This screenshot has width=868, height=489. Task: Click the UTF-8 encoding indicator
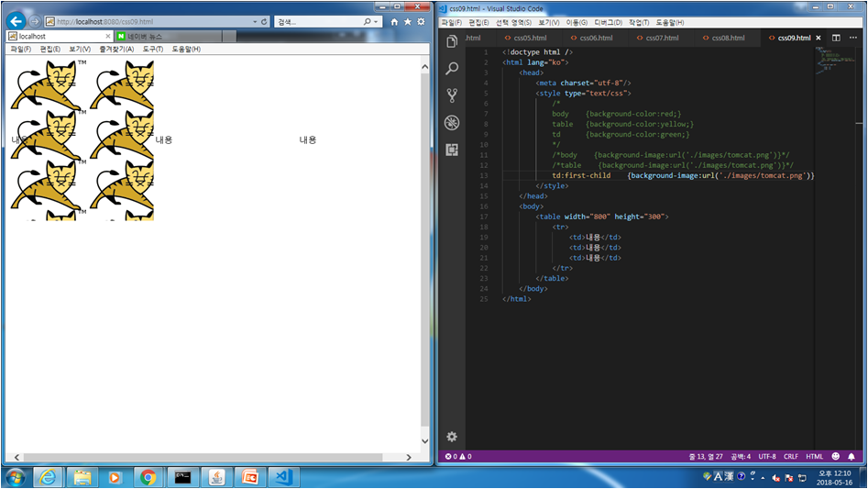point(766,456)
